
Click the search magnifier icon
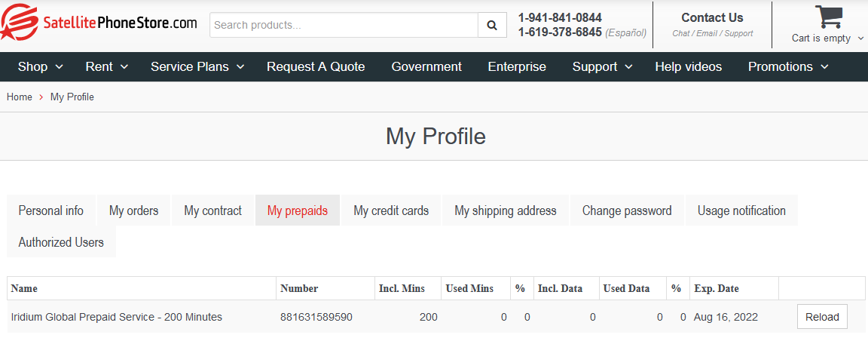(492, 25)
